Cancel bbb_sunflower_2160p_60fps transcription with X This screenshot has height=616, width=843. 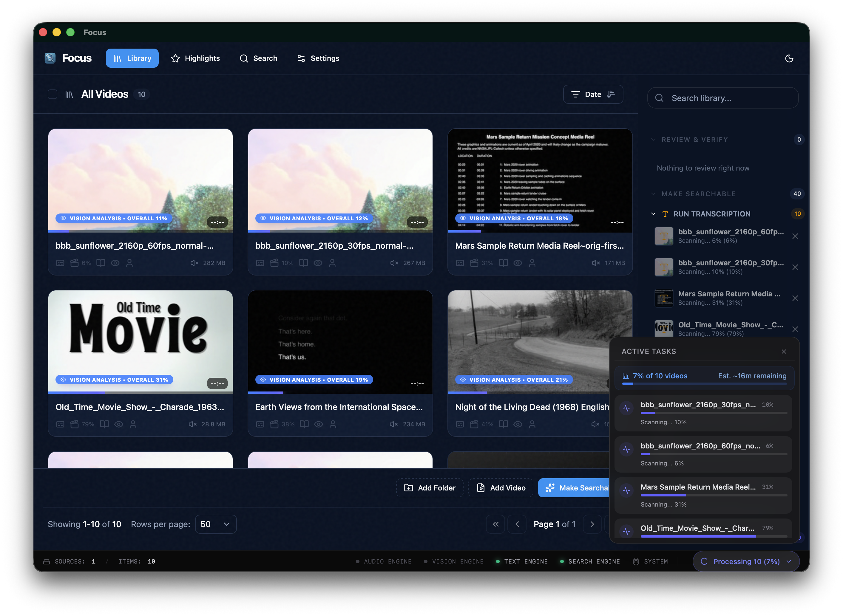(x=795, y=236)
